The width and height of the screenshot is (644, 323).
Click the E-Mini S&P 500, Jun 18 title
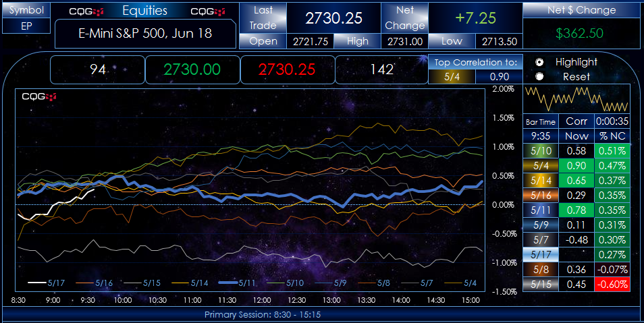146,32
